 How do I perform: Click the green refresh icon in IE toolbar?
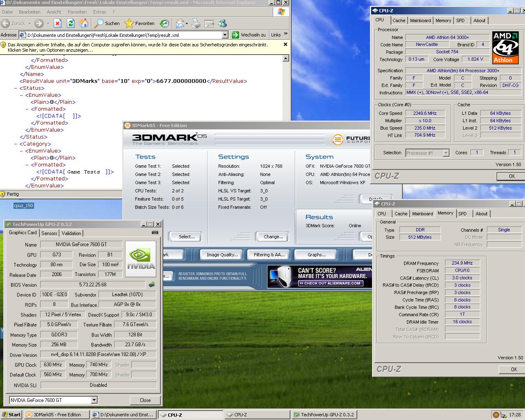click(x=71, y=23)
